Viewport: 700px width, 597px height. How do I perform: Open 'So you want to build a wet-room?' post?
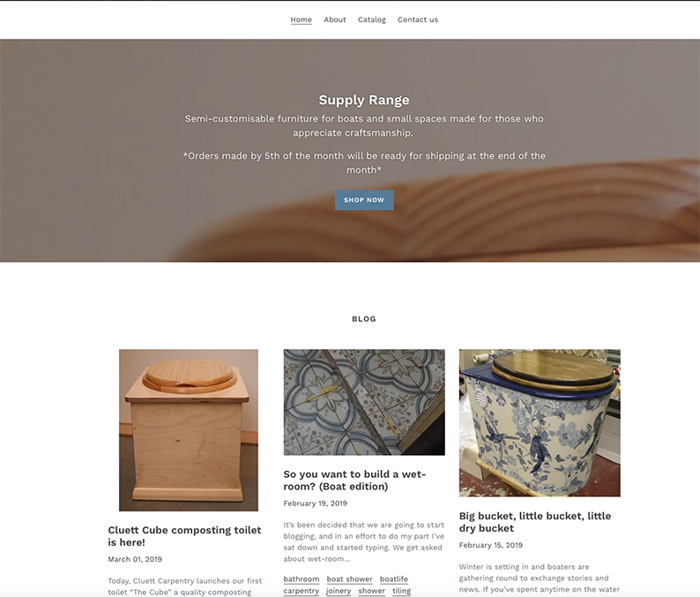point(355,480)
